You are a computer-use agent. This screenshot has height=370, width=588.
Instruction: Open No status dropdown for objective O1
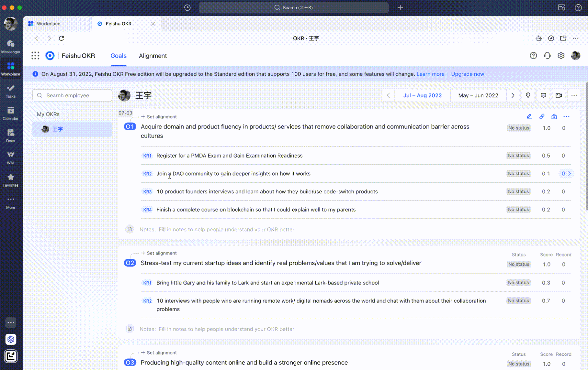click(519, 128)
